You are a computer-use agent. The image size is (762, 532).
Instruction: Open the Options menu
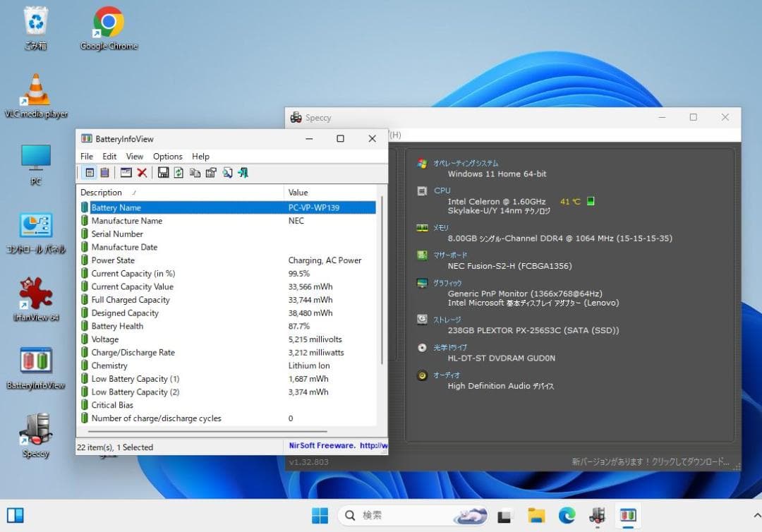(x=167, y=156)
